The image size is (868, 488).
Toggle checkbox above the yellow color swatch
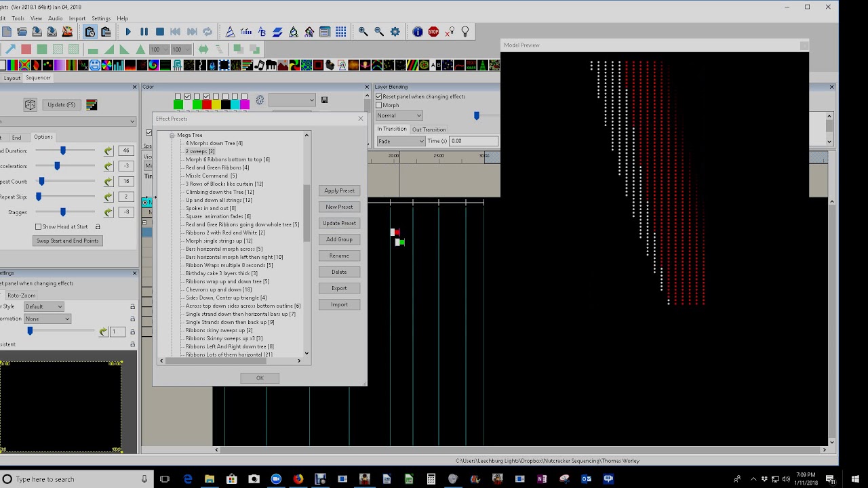216,96
